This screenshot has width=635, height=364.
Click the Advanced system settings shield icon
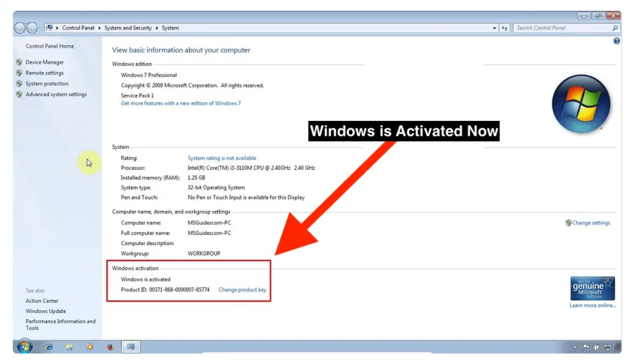(x=19, y=94)
